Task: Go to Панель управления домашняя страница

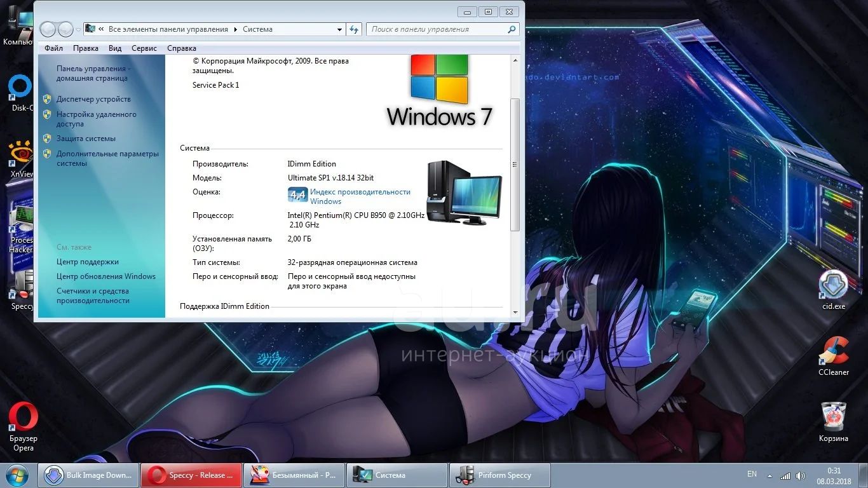Action: [x=93, y=73]
